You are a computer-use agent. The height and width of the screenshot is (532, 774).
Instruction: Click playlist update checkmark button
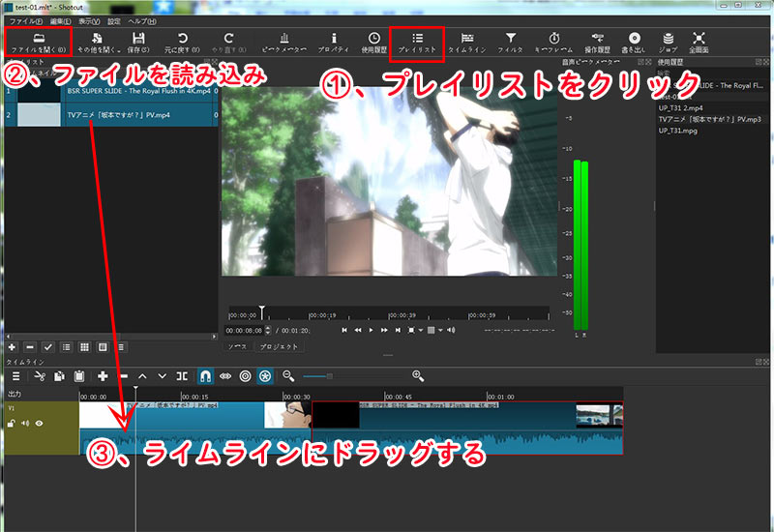47,347
